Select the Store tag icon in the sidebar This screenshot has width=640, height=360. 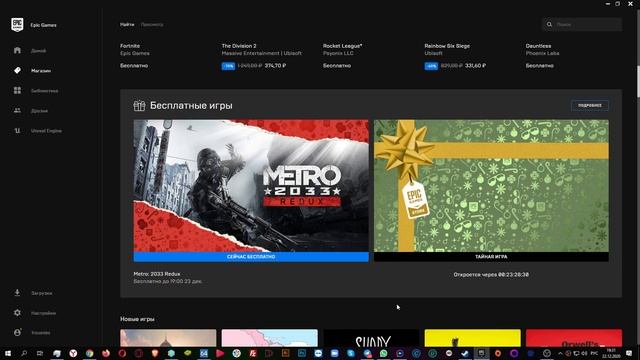(17, 70)
